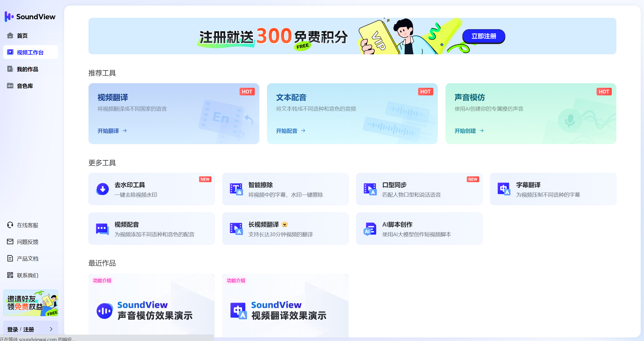Click the 口型同步 tool icon
Screen dimensions: 644x341
(x=370, y=189)
